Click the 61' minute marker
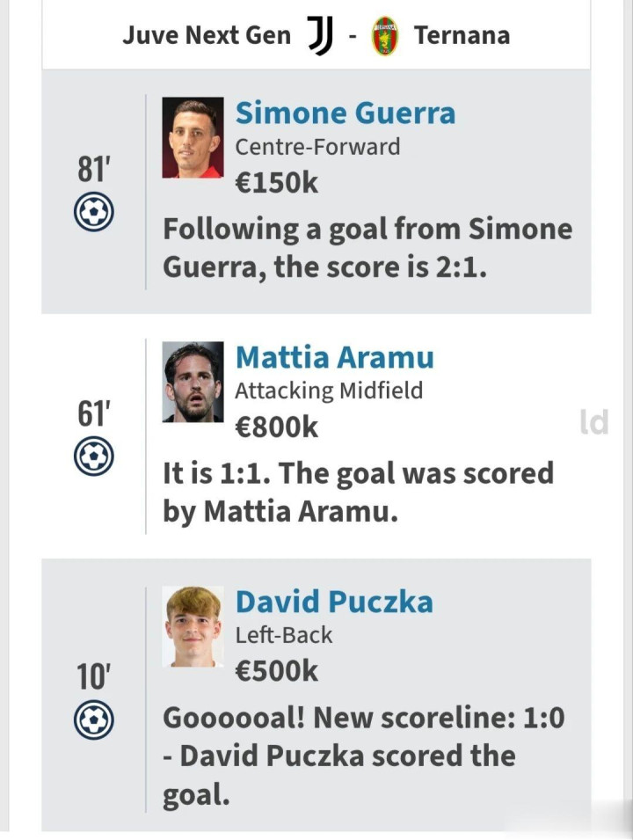633x840 pixels. click(93, 413)
